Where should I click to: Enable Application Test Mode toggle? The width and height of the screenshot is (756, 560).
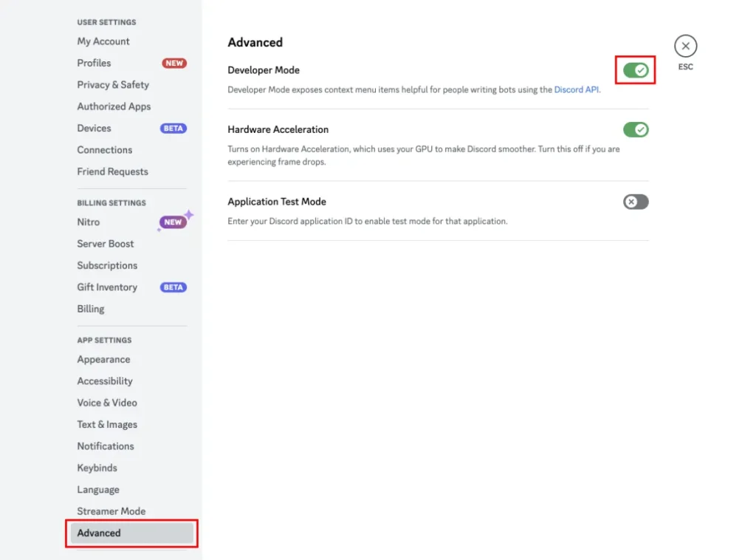click(635, 202)
